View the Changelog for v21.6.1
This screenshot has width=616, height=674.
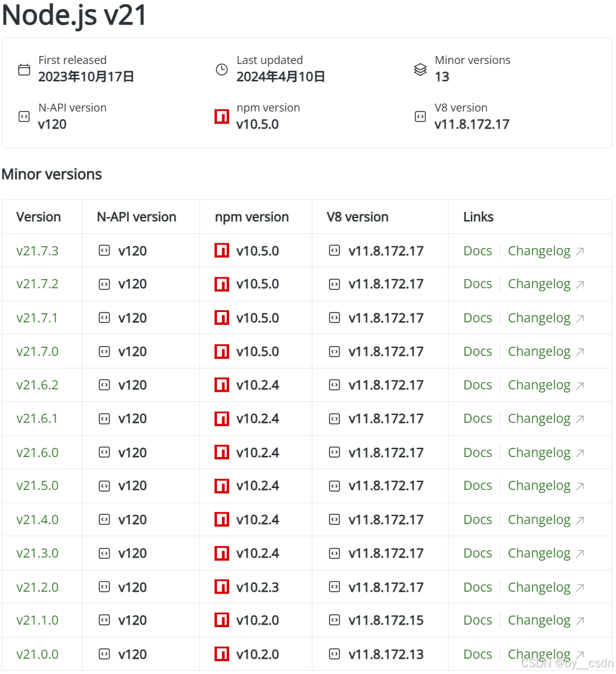tap(539, 419)
